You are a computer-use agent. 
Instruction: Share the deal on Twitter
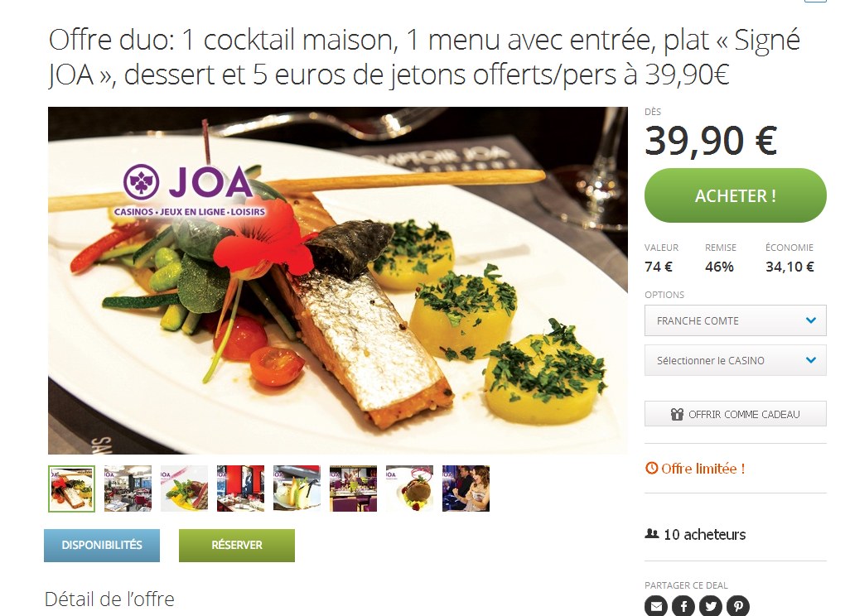click(711, 606)
